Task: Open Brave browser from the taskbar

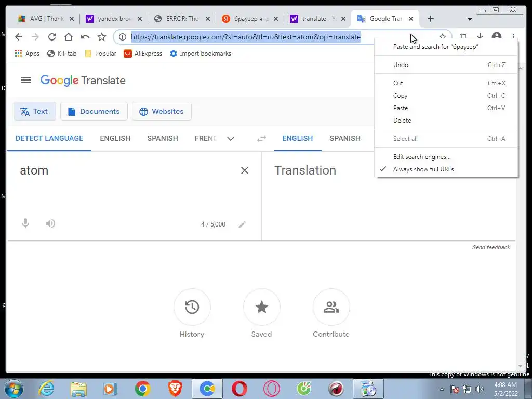Action: point(175,389)
